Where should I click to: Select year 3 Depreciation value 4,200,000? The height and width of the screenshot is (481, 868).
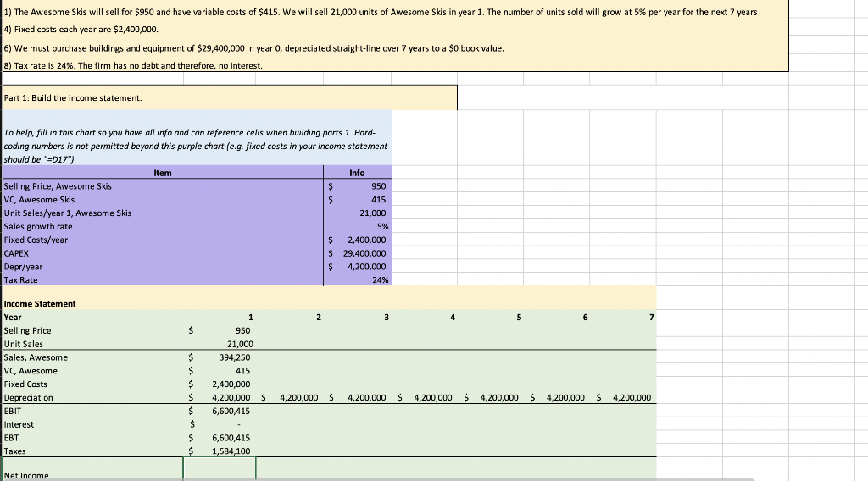click(357, 397)
